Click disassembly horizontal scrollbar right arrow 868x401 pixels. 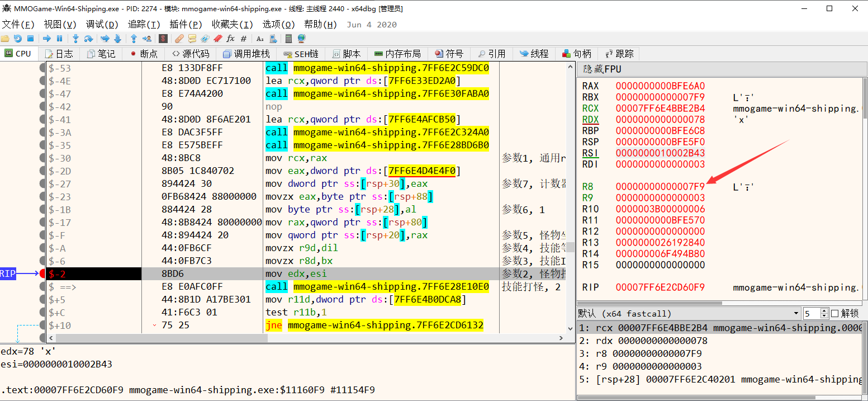coord(562,338)
